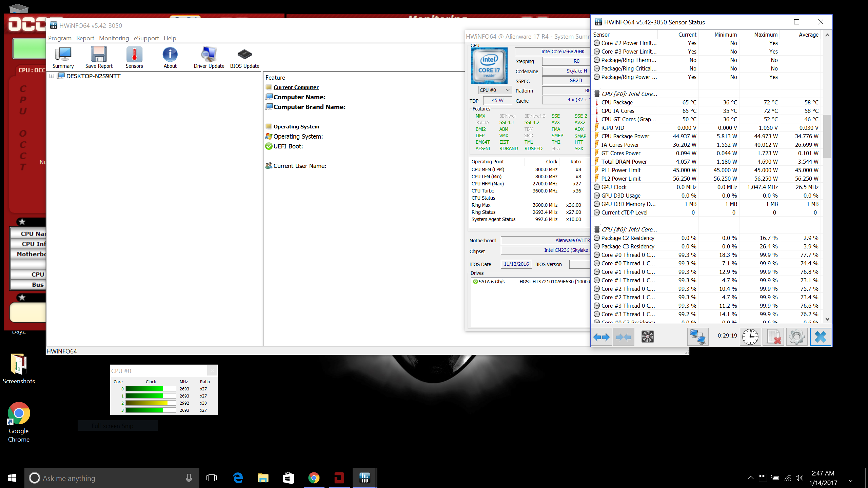Click the core 2 clock bar

point(151,403)
